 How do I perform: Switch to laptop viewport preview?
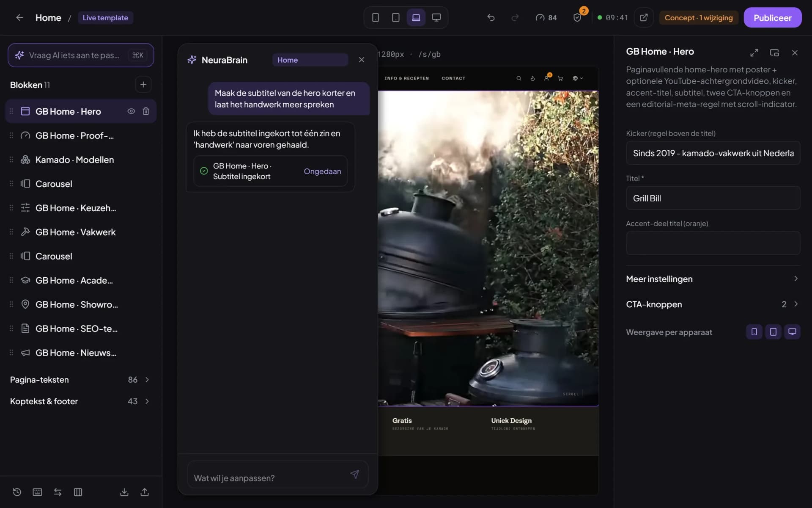pos(416,17)
